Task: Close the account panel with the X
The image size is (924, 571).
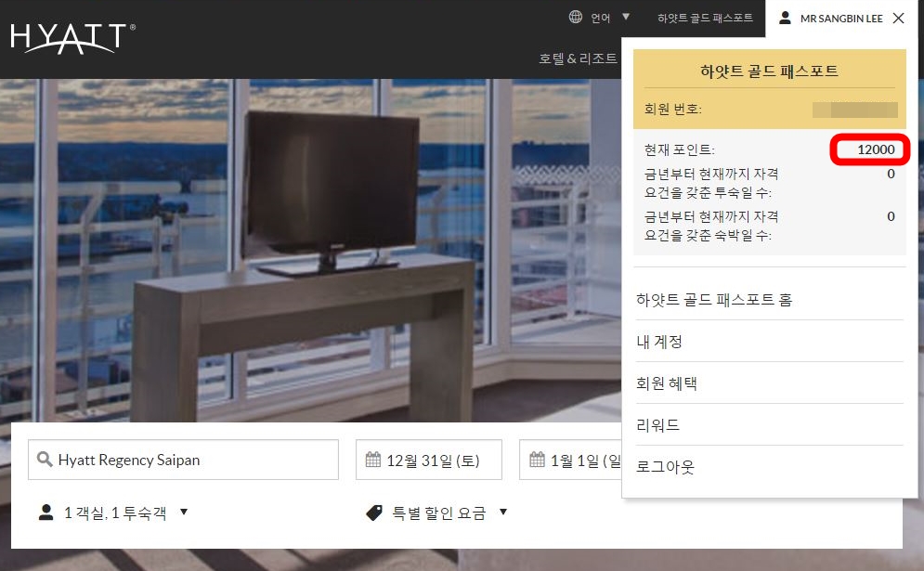Action: pos(899,19)
